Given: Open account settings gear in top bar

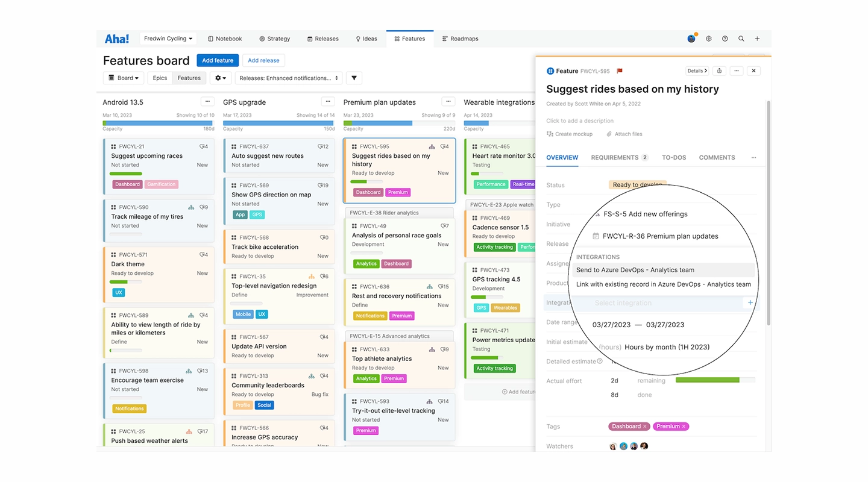Looking at the screenshot, I should (709, 39).
